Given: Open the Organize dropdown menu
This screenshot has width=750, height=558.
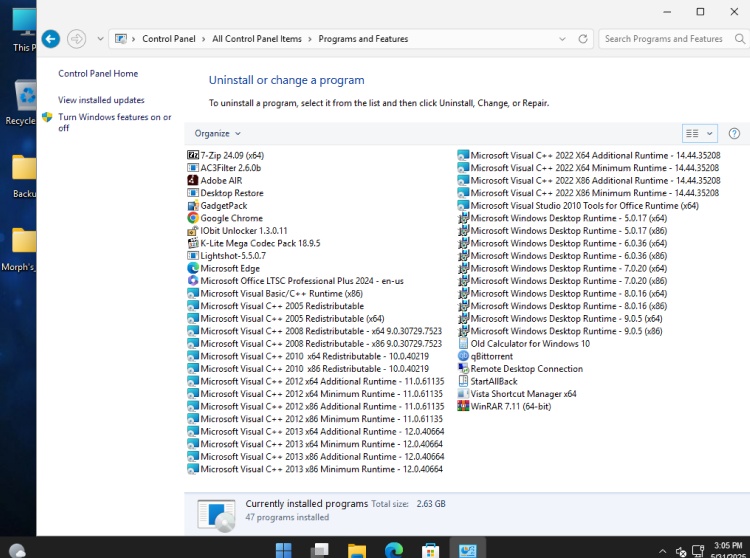Looking at the screenshot, I should point(218,133).
